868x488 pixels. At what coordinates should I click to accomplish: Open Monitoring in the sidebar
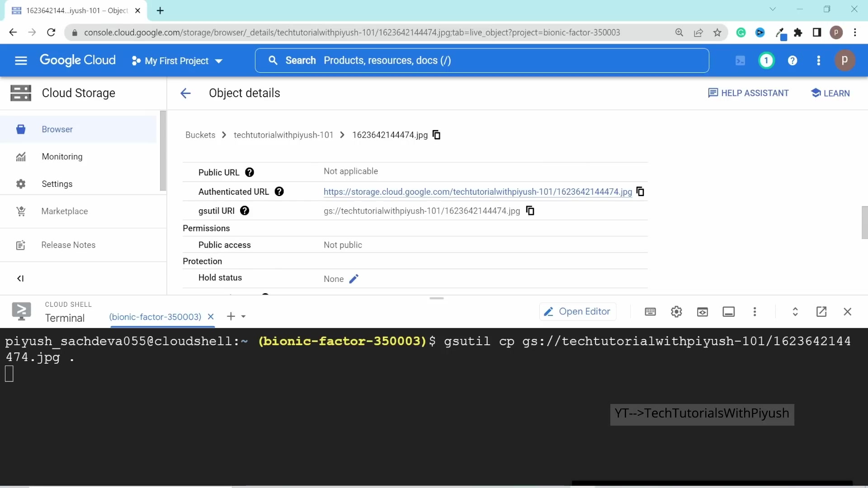pyautogui.click(x=78, y=157)
